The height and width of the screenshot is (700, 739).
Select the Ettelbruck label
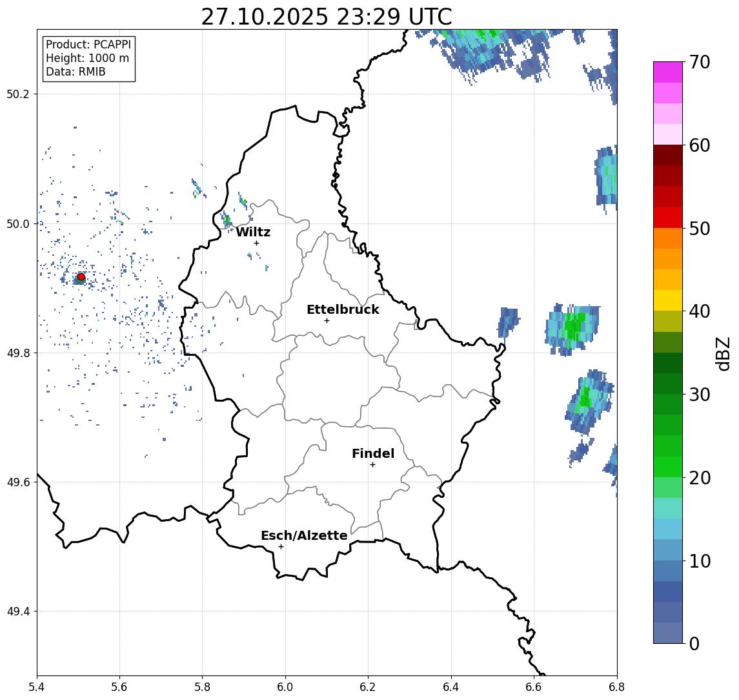(343, 309)
